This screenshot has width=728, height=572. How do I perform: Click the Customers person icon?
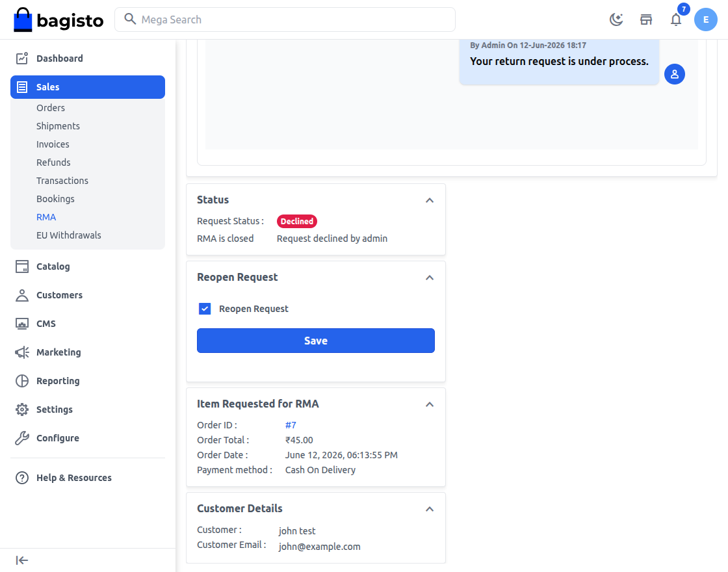22,295
